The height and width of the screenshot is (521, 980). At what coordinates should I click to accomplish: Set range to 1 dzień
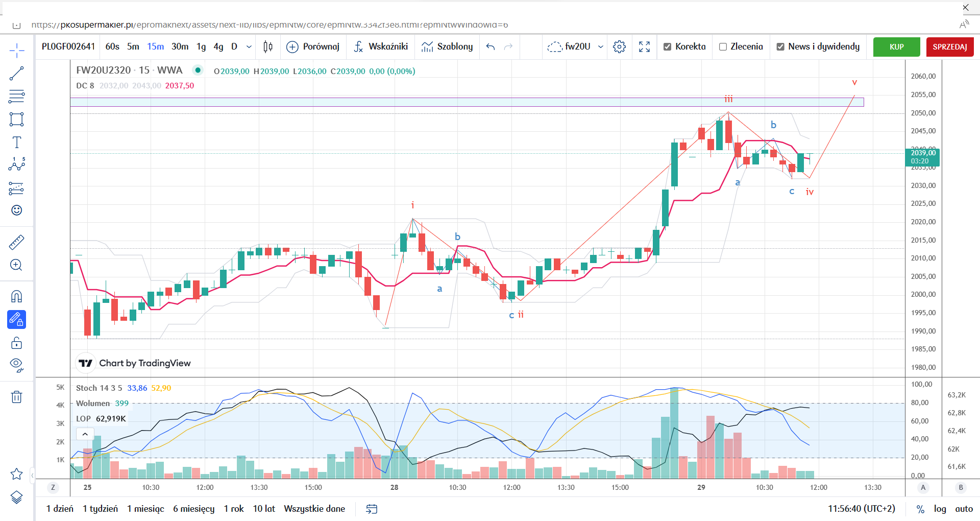pyautogui.click(x=60, y=509)
